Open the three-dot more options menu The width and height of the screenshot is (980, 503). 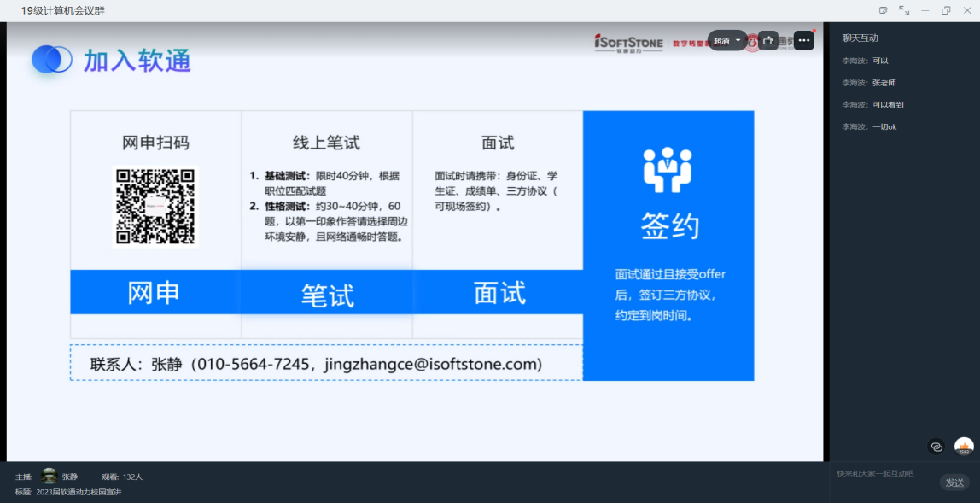pos(803,40)
